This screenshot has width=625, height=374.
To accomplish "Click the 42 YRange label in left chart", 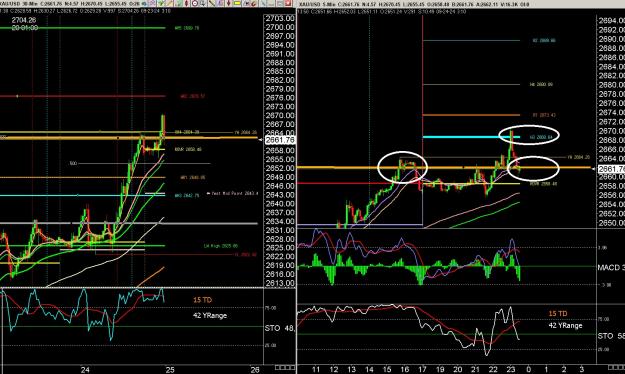I will (210, 315).
